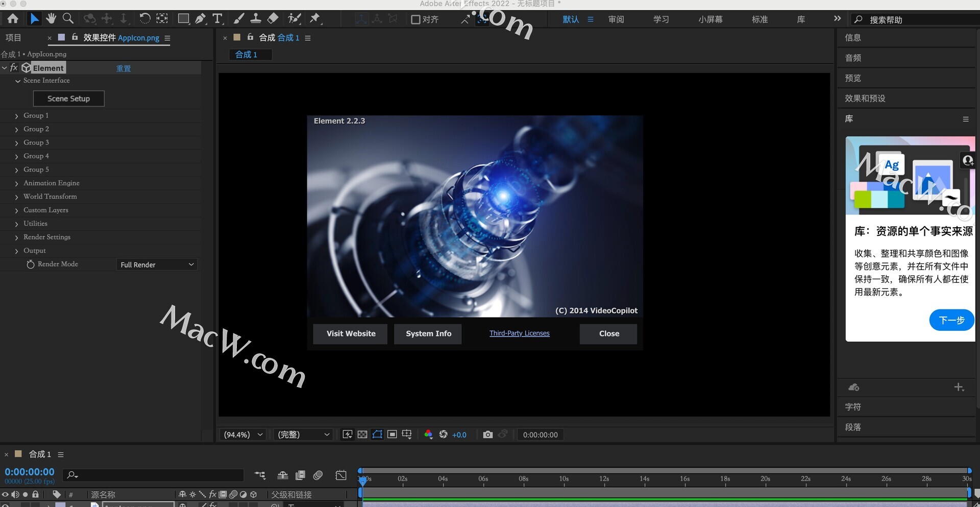
Task: Close the Element 2.2.3 about dialog
Action: pos(609,333)
